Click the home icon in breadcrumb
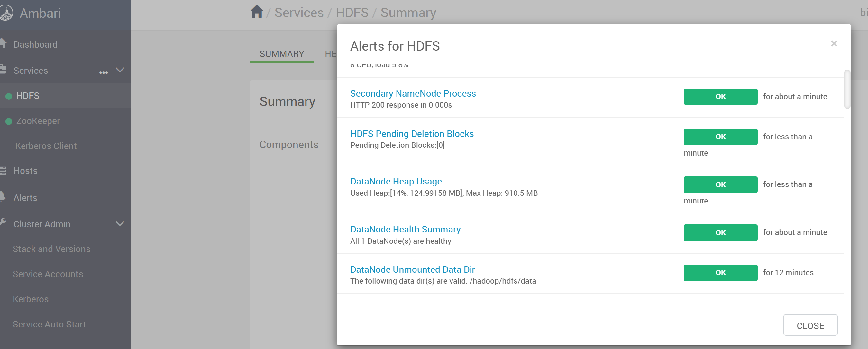 point(256,12)
